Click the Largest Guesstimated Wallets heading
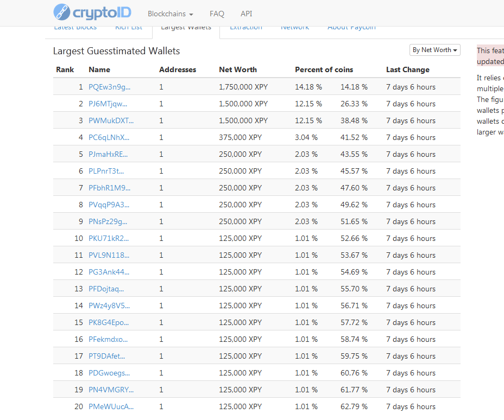Screen dimensions: 504x420 coord(116,51)
